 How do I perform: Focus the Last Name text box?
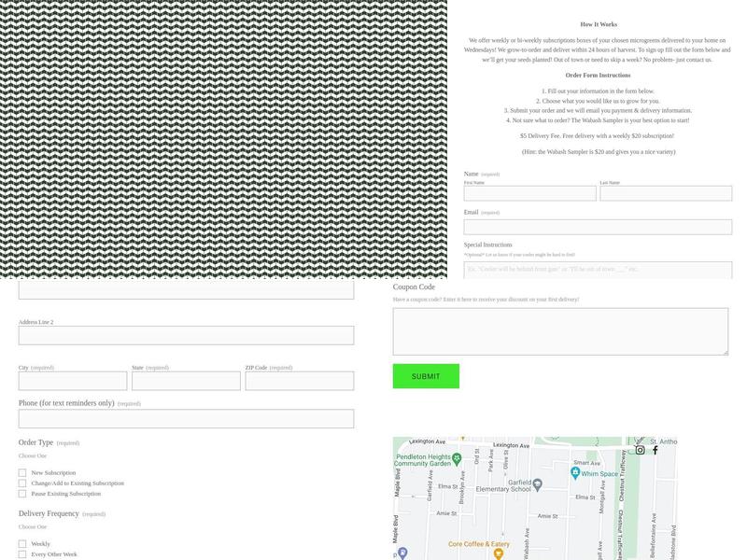pos(666,193)
